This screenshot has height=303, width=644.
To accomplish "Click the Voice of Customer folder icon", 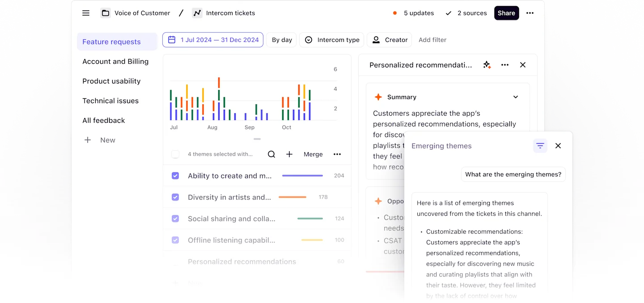I will click(x=106, y=13).
